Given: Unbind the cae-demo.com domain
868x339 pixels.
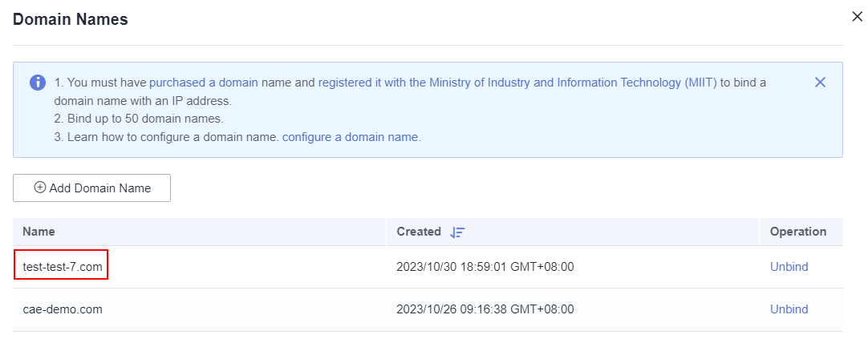Looking at the screenshot, I should tap(789, 309).
